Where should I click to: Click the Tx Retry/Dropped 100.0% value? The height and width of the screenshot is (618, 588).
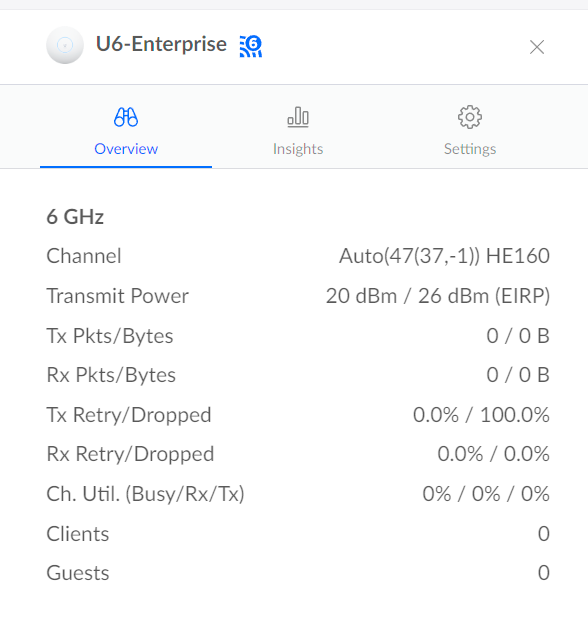515,415
